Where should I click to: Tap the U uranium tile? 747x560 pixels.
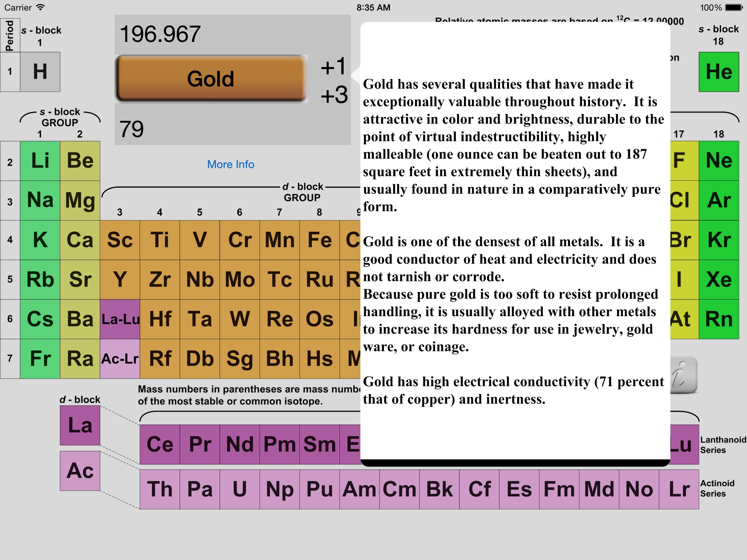click(x=240, y=489)
